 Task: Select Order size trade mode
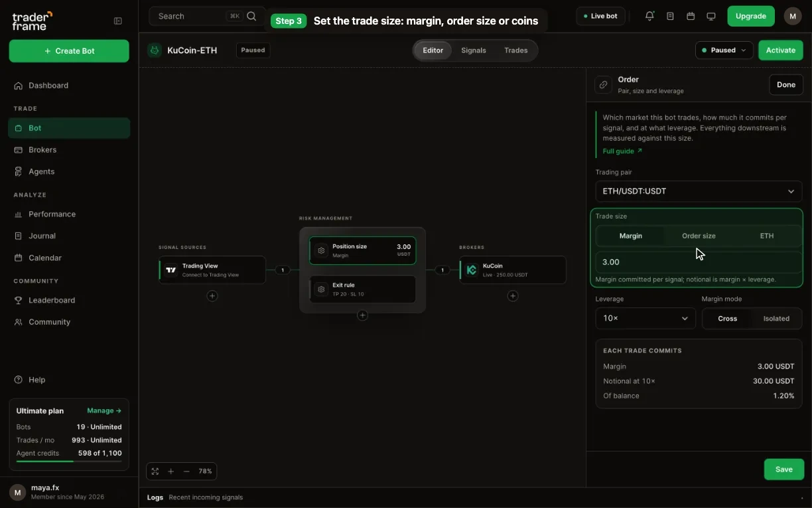(x=699, y=236)
